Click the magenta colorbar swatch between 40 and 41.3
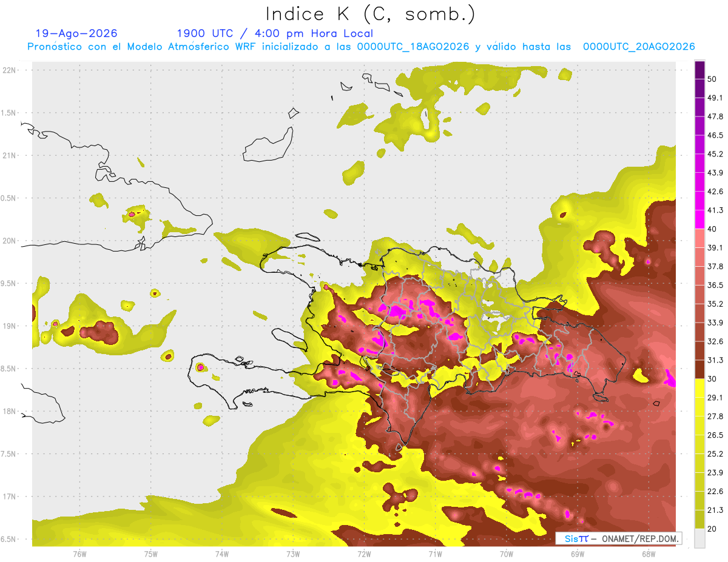The width and height of the screenshot is (728, 562). click(699, 219)
